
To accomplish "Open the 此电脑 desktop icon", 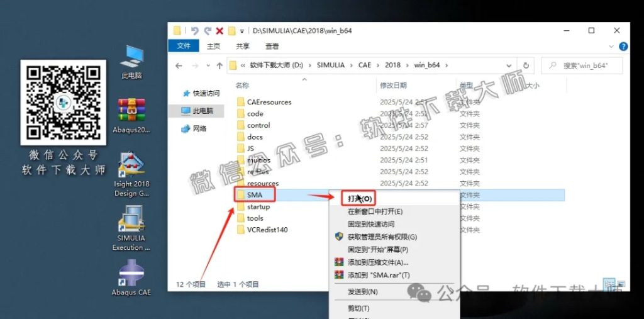I will 131,62.
